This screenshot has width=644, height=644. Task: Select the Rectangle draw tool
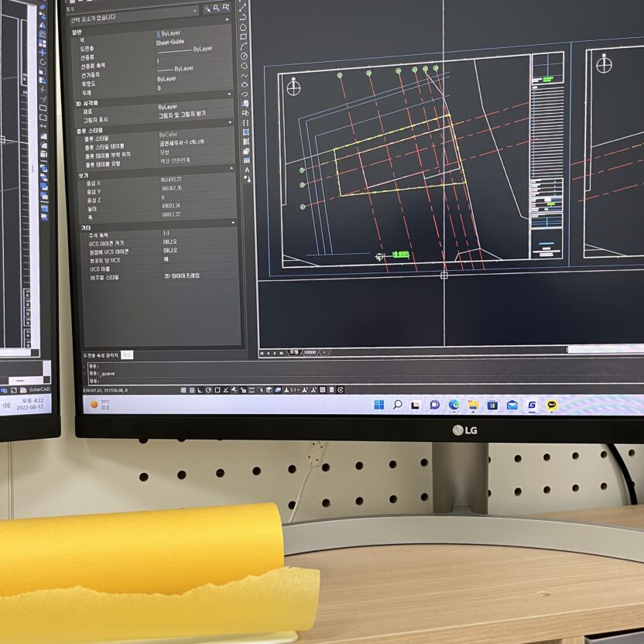point(243,36)
